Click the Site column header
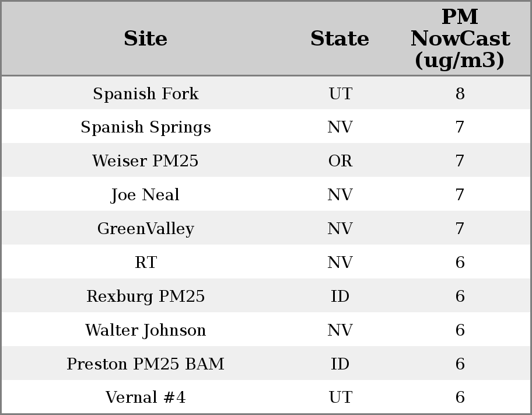Viewport: 532px width, 415px height. [145, 39]
